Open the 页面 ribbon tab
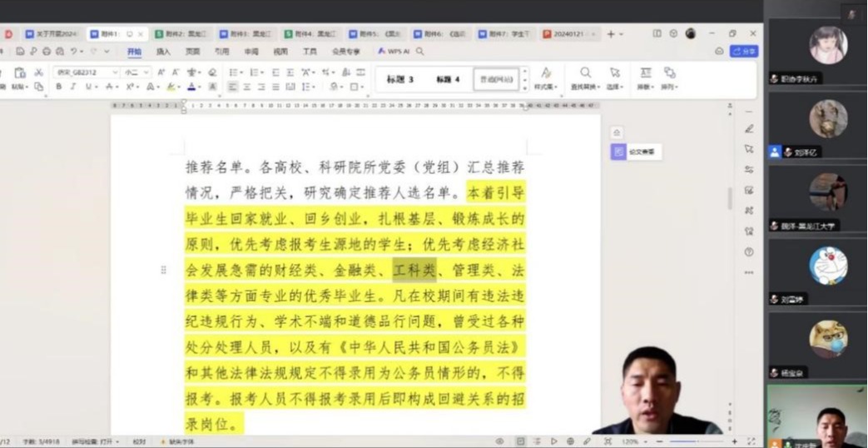The width and height of the screenshot is (868, 448). coord(192,52)
